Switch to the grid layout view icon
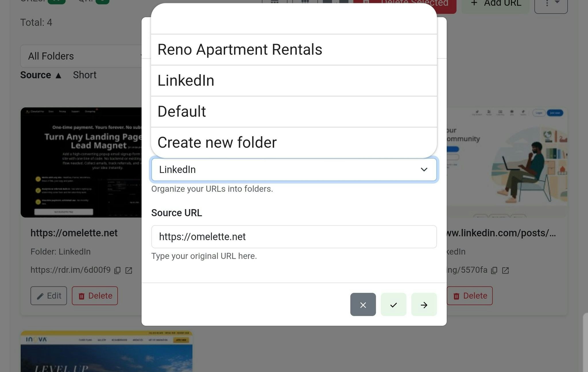Screen dimensions: 588x372 274,3
